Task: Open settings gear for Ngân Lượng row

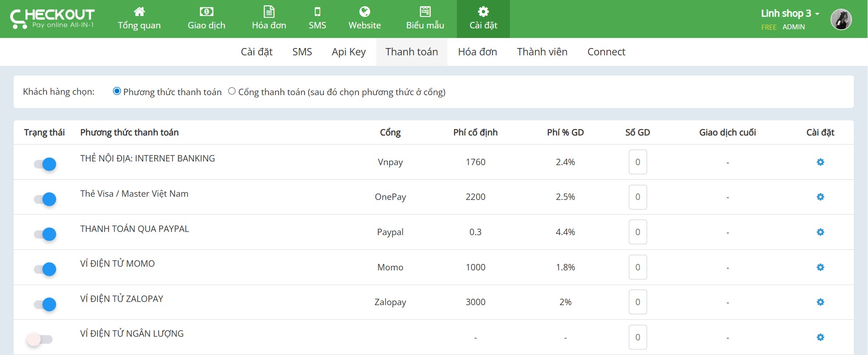Action: (820, 337)
